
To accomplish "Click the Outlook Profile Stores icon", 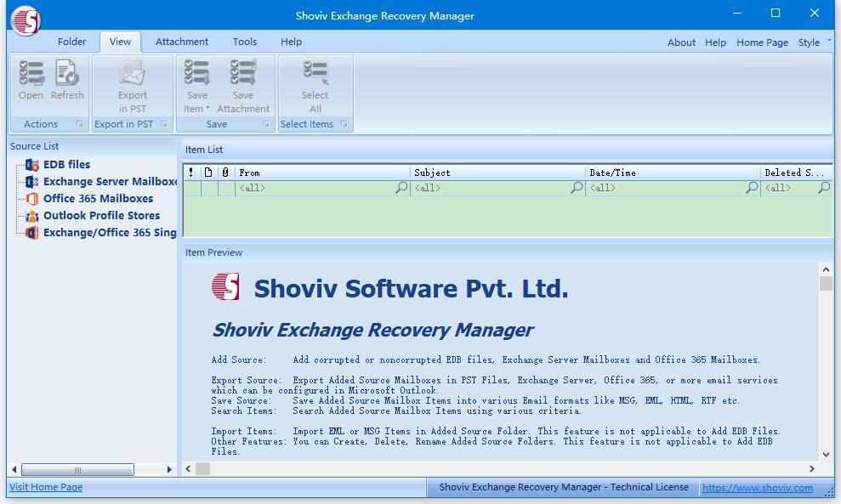I will (x=32, y=216).
